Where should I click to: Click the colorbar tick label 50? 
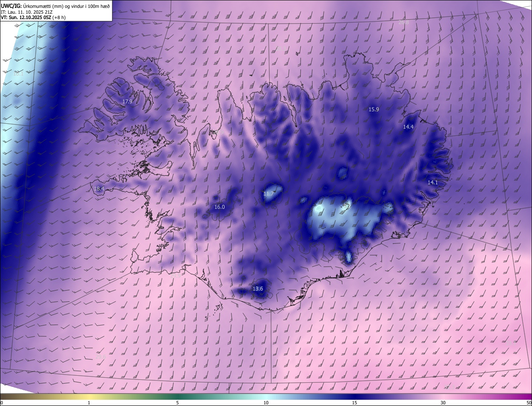529,403
